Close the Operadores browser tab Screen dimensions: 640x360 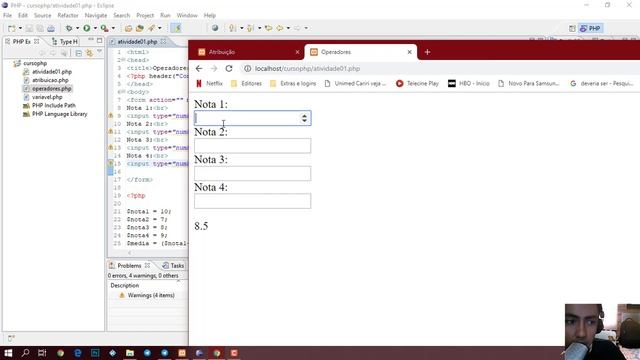pyautogui.click(x=409, y=52)
